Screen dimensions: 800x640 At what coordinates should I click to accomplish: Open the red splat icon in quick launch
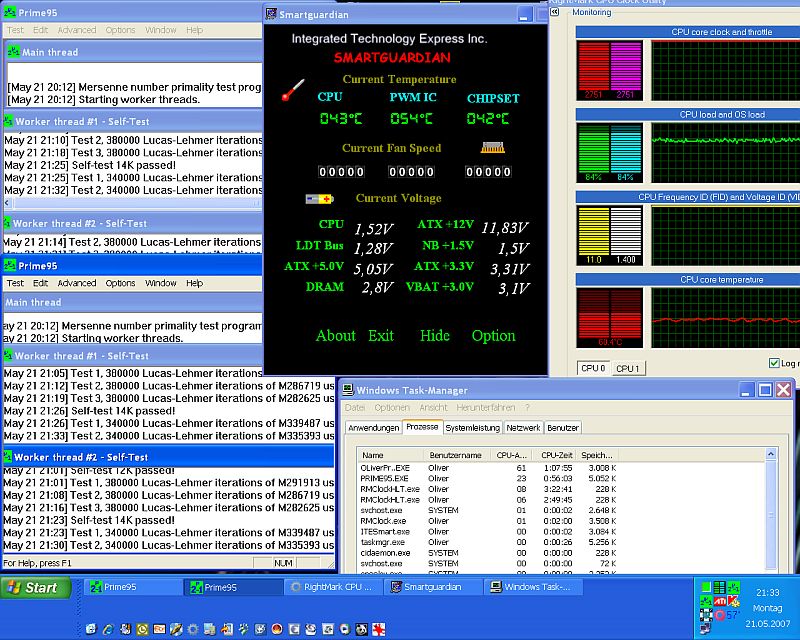(x=379, y=629)
